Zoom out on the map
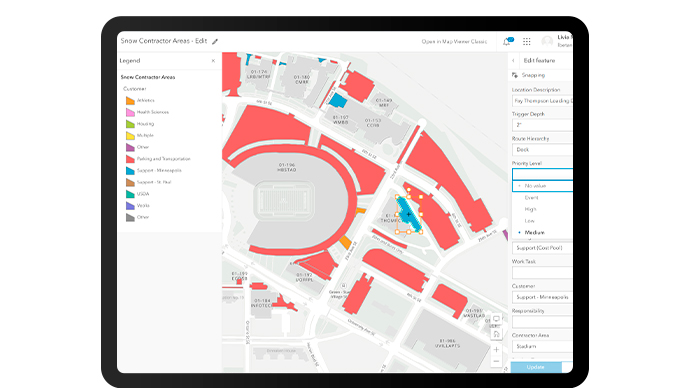Screen dimensions: 690x388 click(496, 362)
